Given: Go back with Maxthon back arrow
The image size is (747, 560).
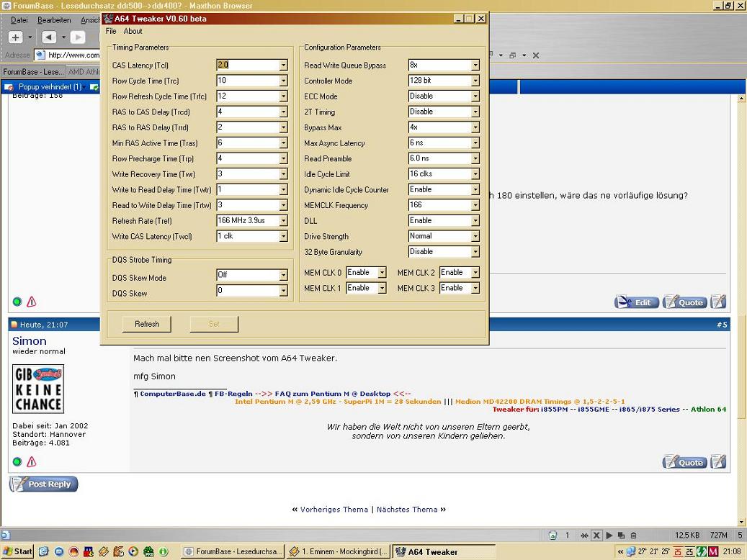Looking at the screenshot, I should coord(49,37).
